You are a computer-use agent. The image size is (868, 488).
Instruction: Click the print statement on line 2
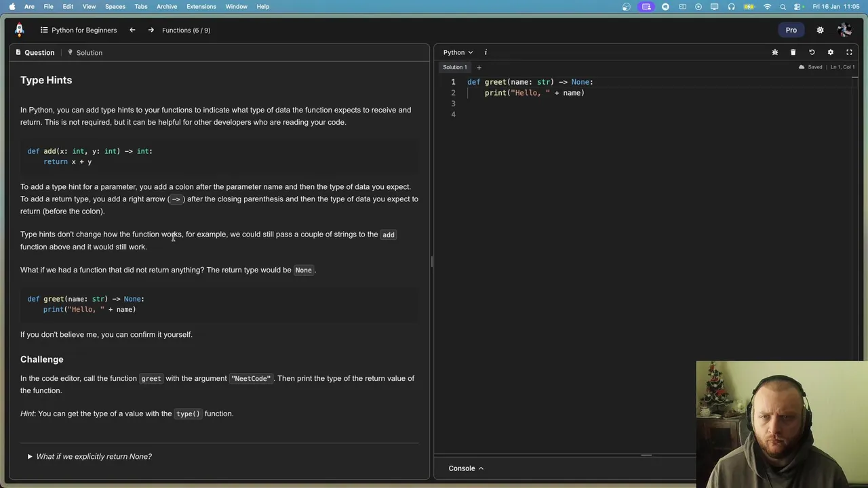(534, 93)
